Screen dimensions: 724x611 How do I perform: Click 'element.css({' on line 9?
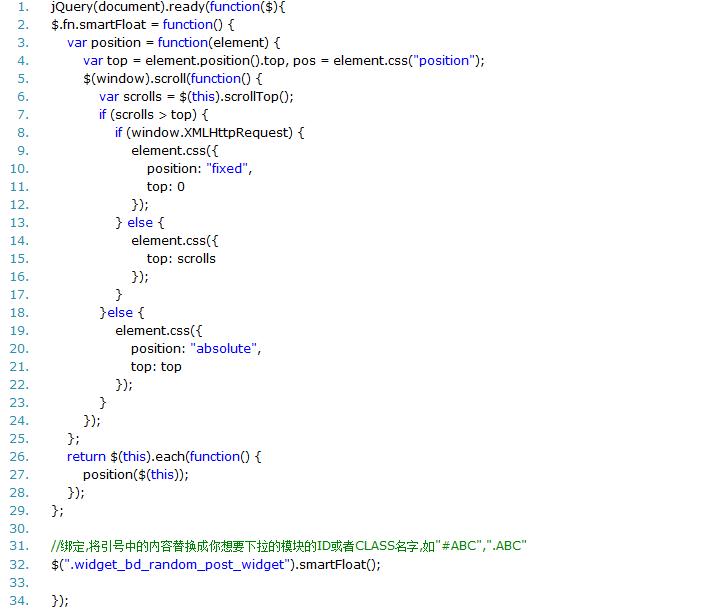175,151
